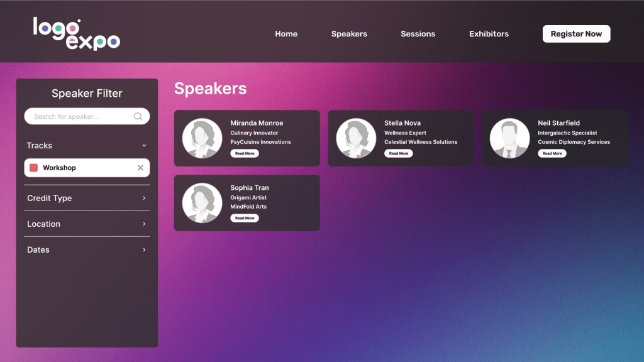Click the search magnifier icon
The image size is (644, 362).
click(x=138, y=116)
